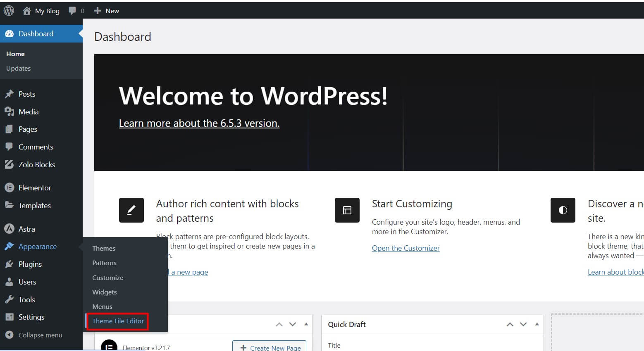Image resolution: width=644 pixels, height=351 pixels.
Task: Click the Templates folder icon
Action: point(9,205)
